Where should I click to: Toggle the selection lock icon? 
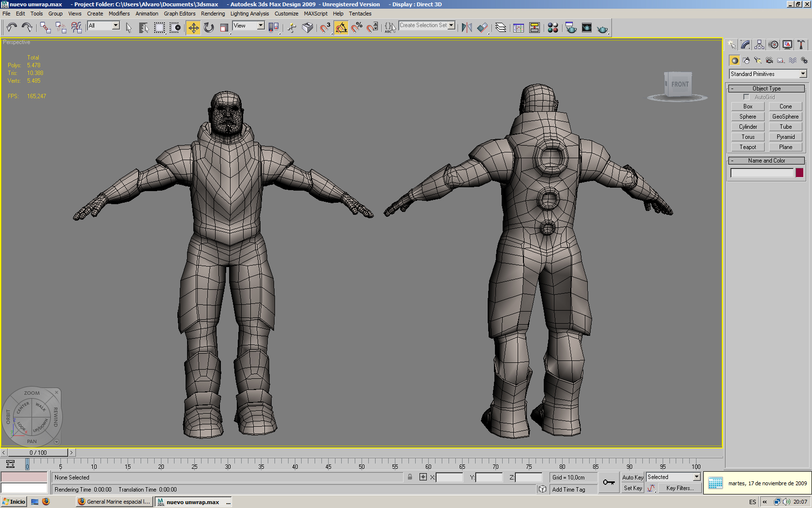tap(410, 477)
